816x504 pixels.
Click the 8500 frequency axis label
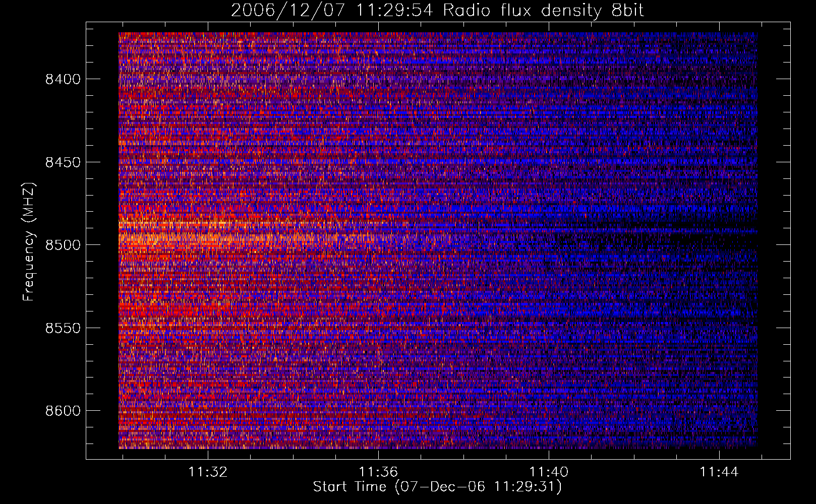coord(63,245)
